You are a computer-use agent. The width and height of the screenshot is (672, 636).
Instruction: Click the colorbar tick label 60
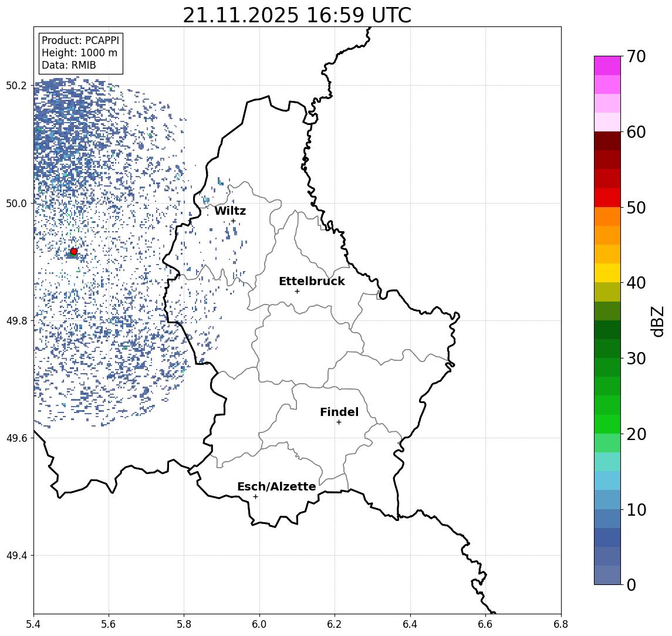(636, 133)
